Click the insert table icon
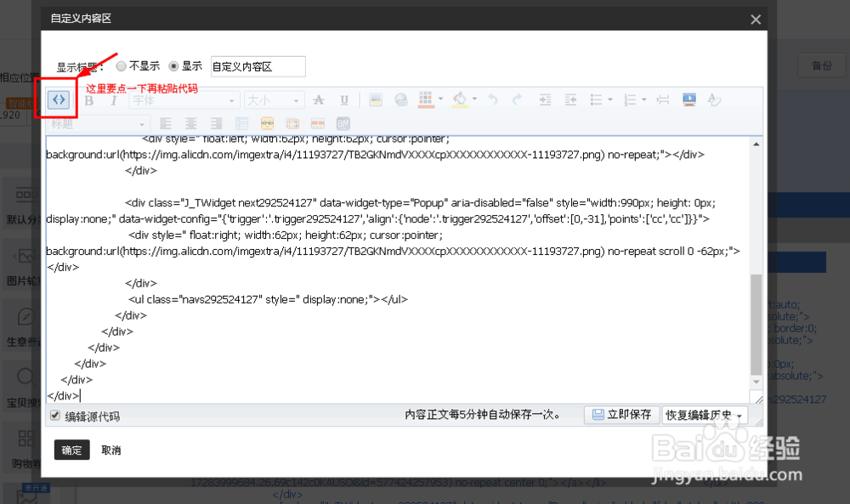The width and height of the screenshot is (850, 504). (x=241, y=123)
